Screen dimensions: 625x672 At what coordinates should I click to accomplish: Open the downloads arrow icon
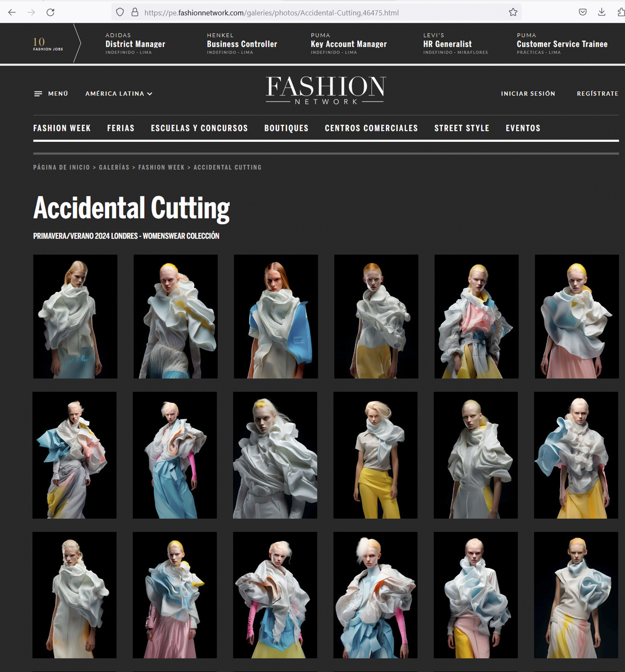pyautogui.click(x=602, y=13)
